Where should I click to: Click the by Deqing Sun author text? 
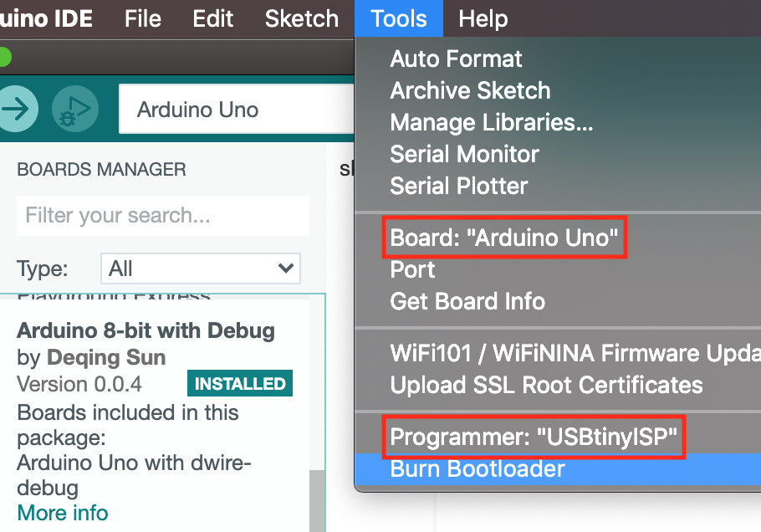(x=91, y=358)
